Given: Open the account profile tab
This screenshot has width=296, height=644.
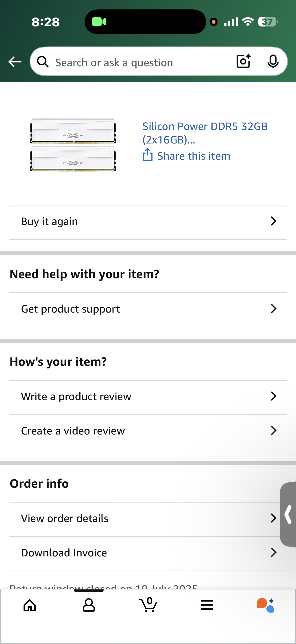Looking at the screenshot, I should click(89, 605).
